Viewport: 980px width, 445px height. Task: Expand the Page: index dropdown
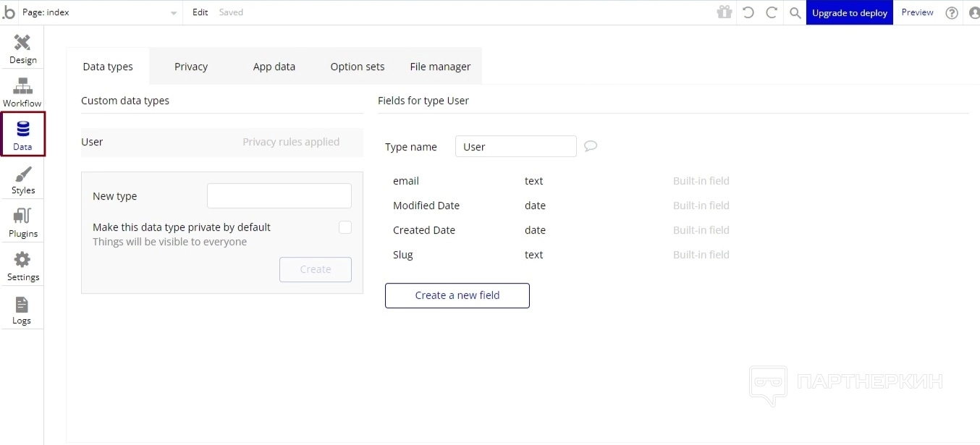(173, 13)
